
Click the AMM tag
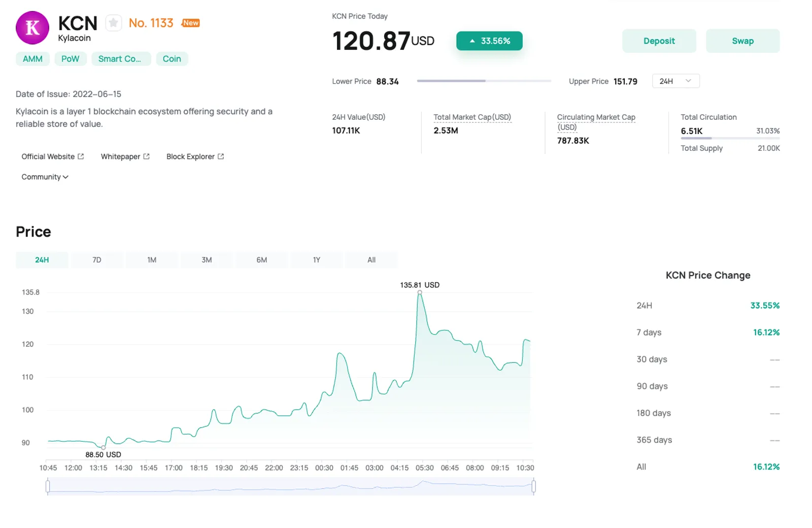32,59
